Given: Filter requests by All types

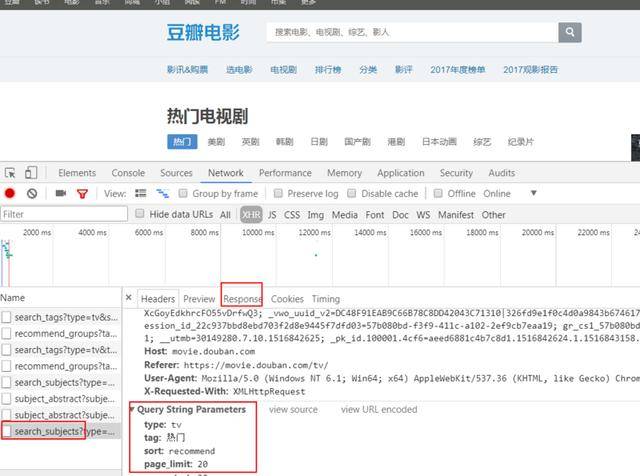Looking at the screenshot, I should (225, 215).
